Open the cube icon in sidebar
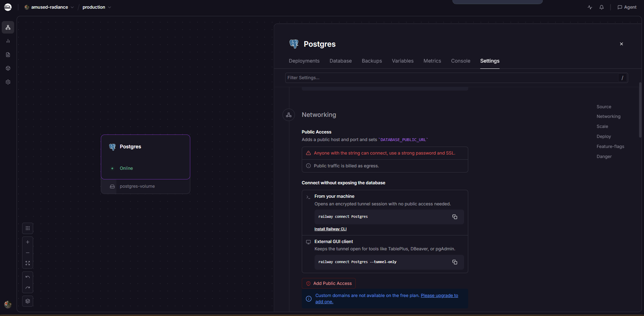The height and width of the screenshot is (316, 644). [x=8, y=68]
